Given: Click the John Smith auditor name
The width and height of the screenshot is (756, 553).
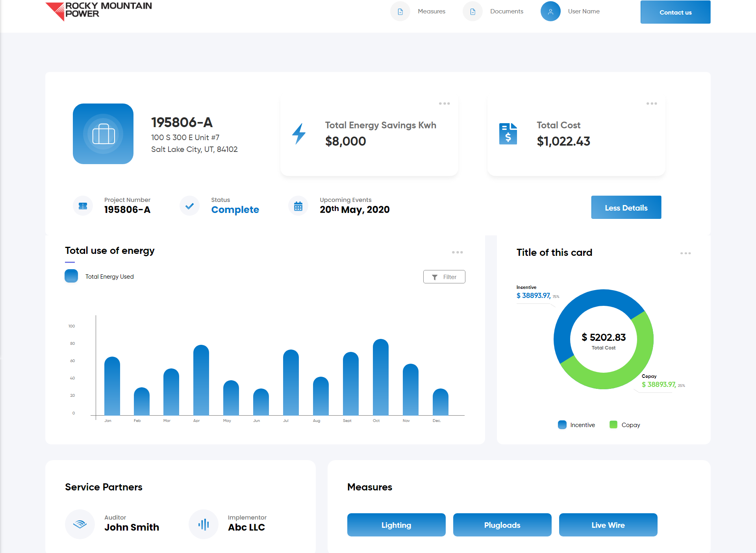Looking at the screenshot, I should [x=132, y=527].
